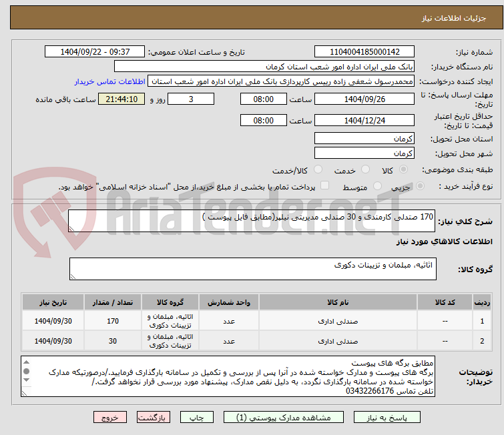This screenshot has height=435, width=504.
Task: Click the تاریخ نیاز column header
Action: 53,302
